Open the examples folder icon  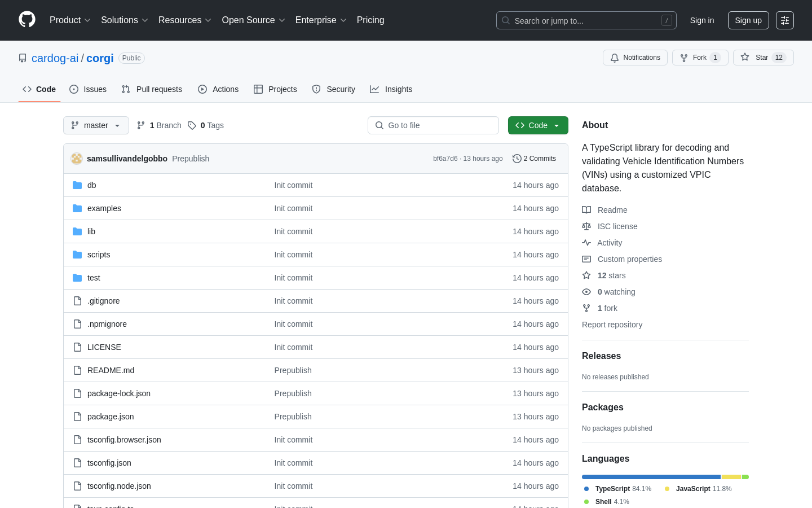tap(77, 208)
